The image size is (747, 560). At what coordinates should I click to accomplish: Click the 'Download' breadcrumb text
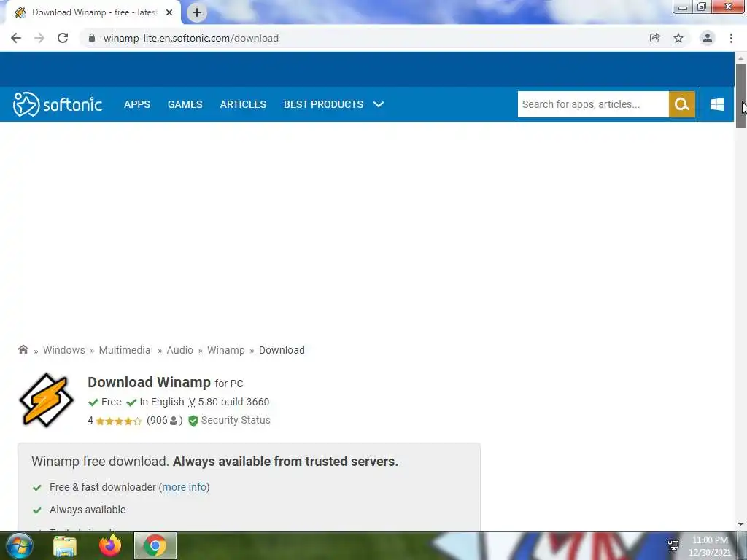(282, 350)
